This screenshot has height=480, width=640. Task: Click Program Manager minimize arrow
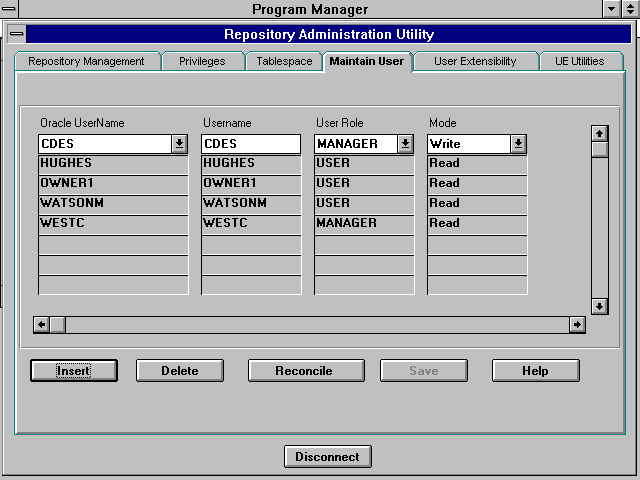pyautogui.click(x=611, y=9)
